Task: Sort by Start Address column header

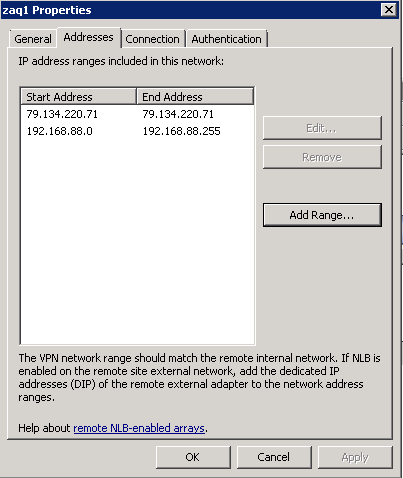Action: (x=79, y=97)
